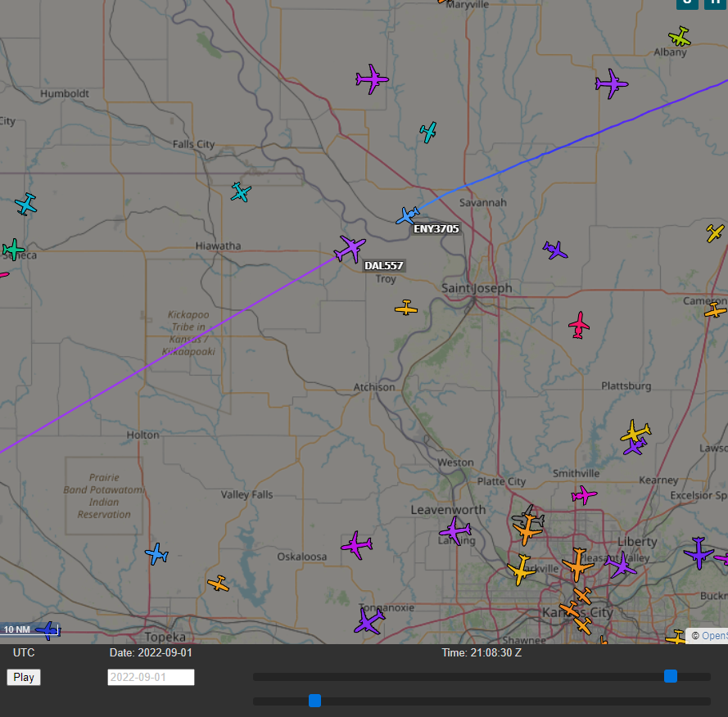
Task: Open the OpenStreetMap attribution link
Action: tap(713, 635)
